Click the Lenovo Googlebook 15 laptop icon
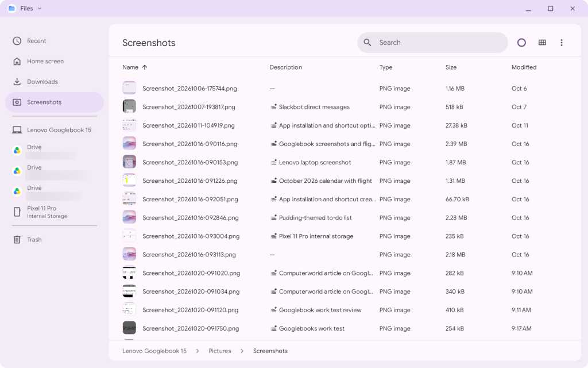 [x=17, y=130]
